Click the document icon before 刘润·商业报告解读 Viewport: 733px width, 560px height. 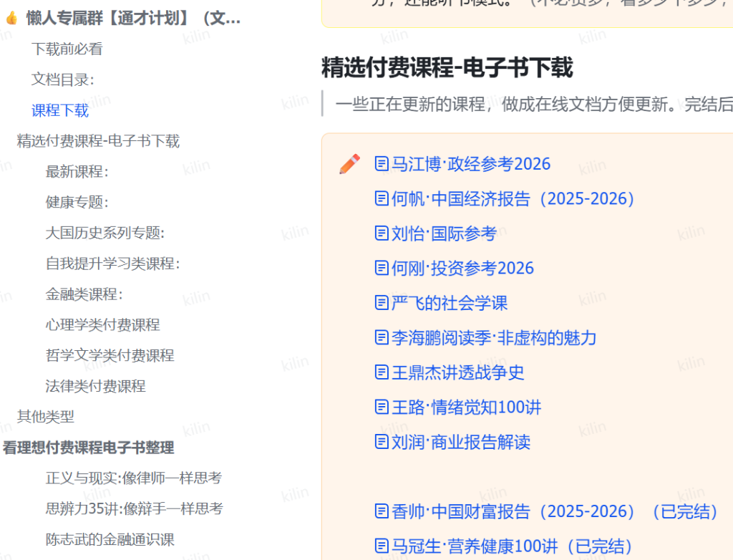(381, 443)
